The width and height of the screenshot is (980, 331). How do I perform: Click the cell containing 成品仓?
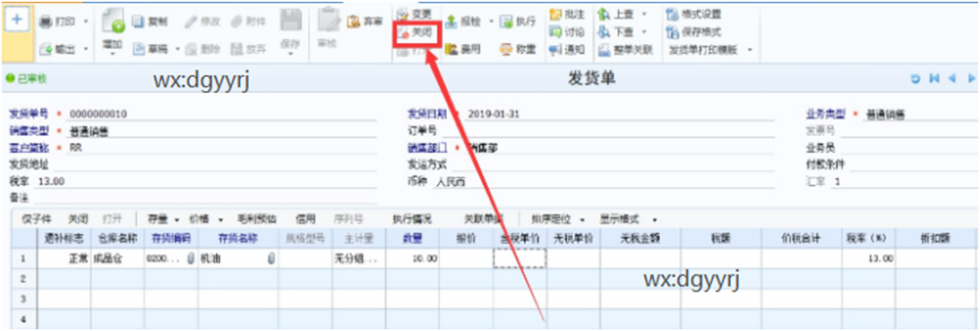(117, 258)
